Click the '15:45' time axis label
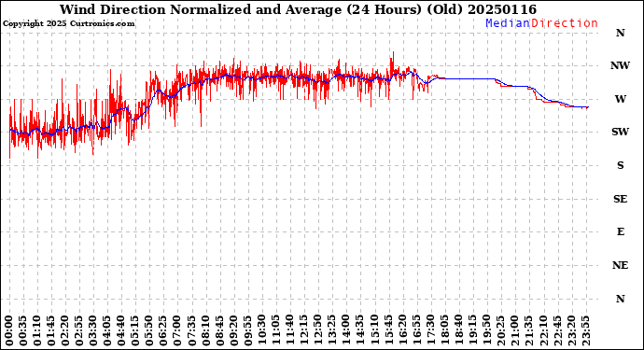The height and width of the screenshot is (350, 644). pos(387,330)
